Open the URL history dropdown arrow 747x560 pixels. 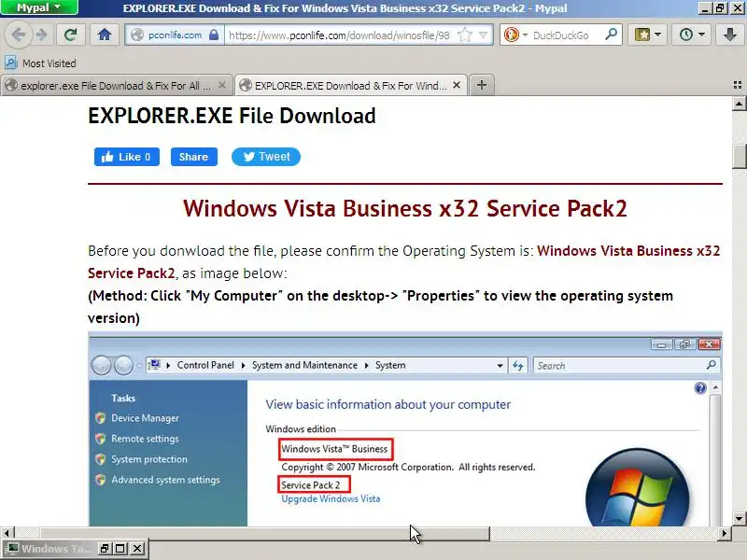tap(483, 35)
